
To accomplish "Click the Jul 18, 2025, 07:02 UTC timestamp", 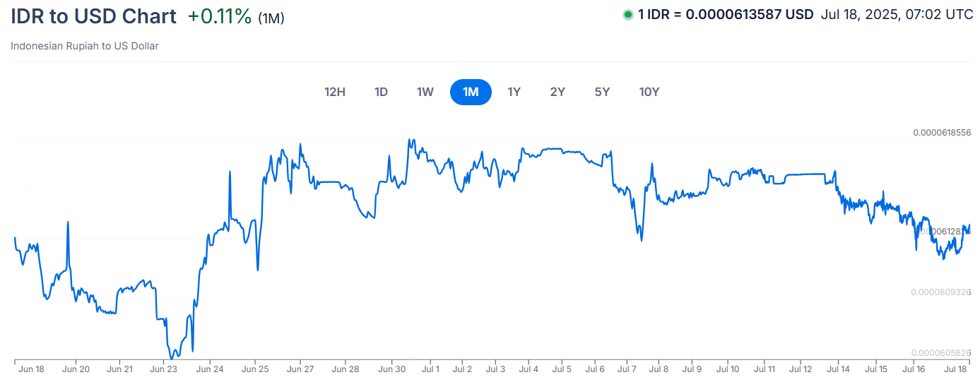I will pyautogui.click(x=896, y=15).
